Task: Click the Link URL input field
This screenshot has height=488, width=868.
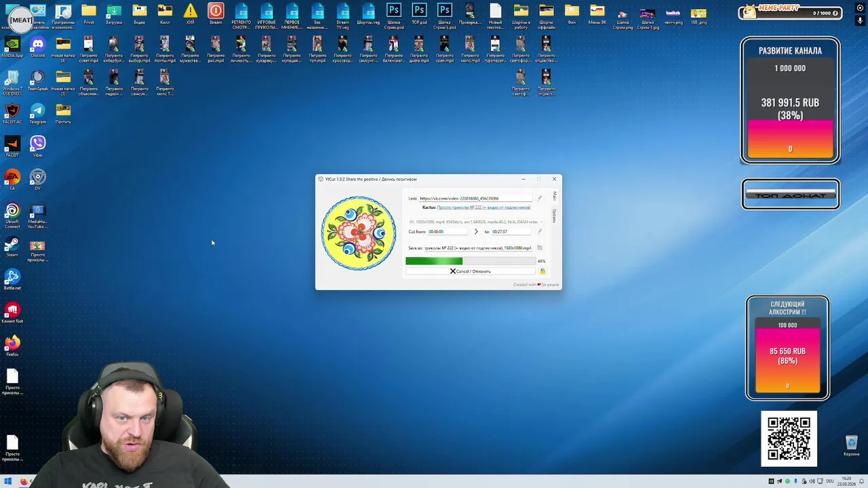Action: point(475,199)
